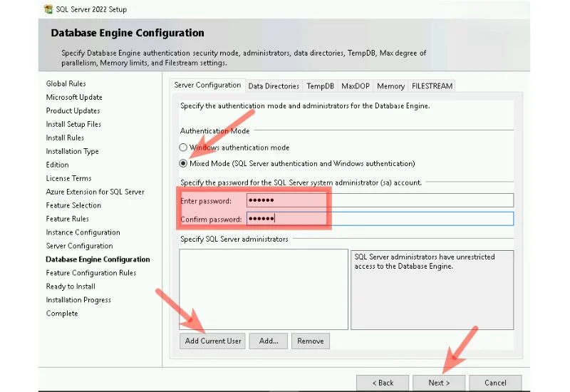Switch to the MaxDOP tab
Screen dimensions: 570x392
(x=355, y=86)
